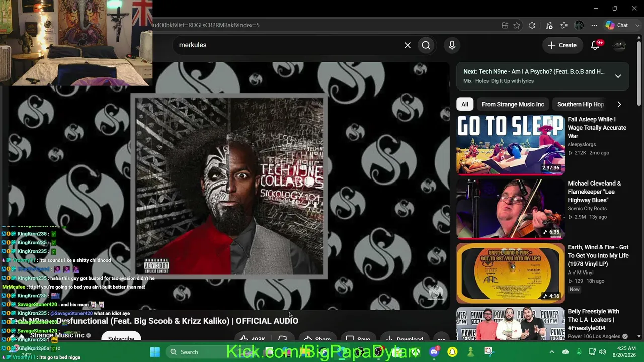Open Michael Cleveland violin video thumbnail

(510, 209)
